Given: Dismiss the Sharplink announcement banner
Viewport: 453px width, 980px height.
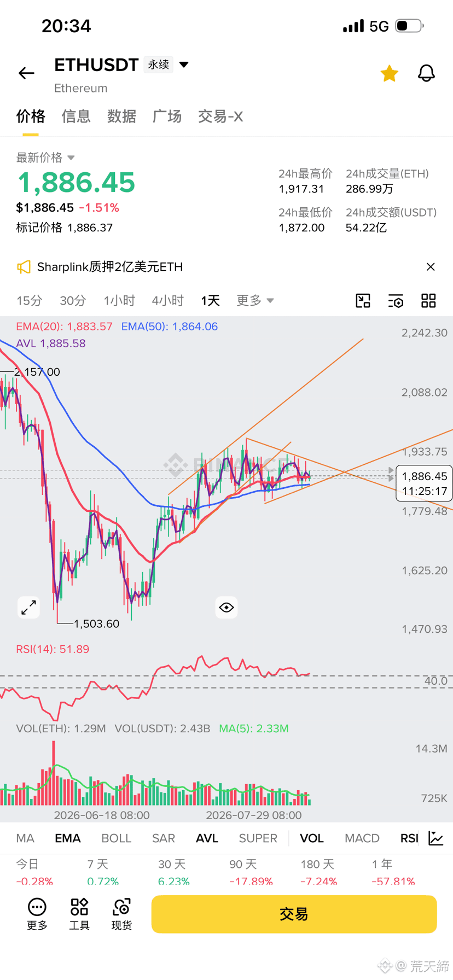Looking at the screenshot, I should (431, 267).
